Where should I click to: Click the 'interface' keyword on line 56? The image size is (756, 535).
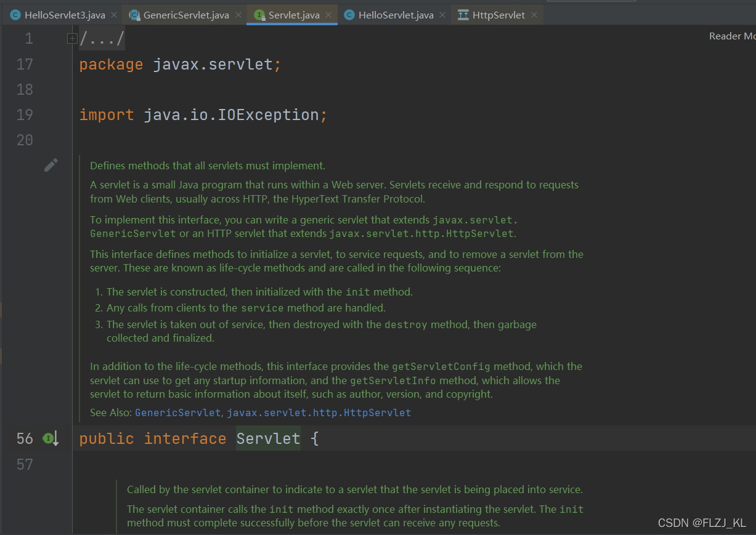(185, 438)
